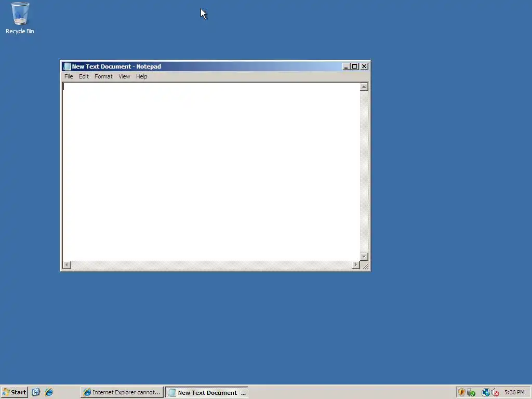Screen dimensions: 532x399
Task: Open the Edit menu in Notepad
Action: pyautogui.click(x=84, y=76)
